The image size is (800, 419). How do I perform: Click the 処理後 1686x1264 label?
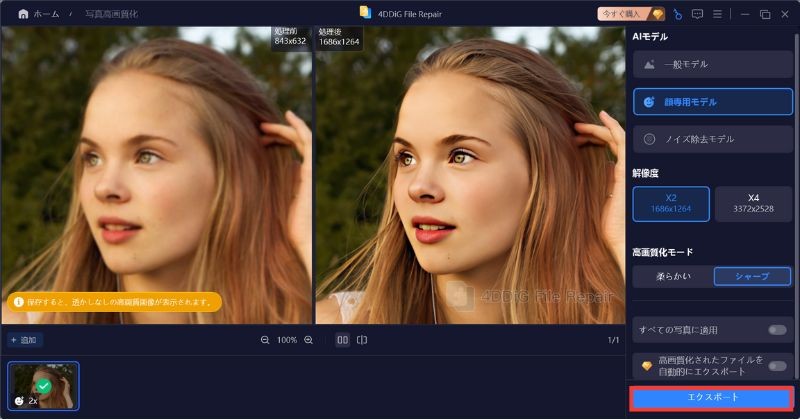click(339, 37)
